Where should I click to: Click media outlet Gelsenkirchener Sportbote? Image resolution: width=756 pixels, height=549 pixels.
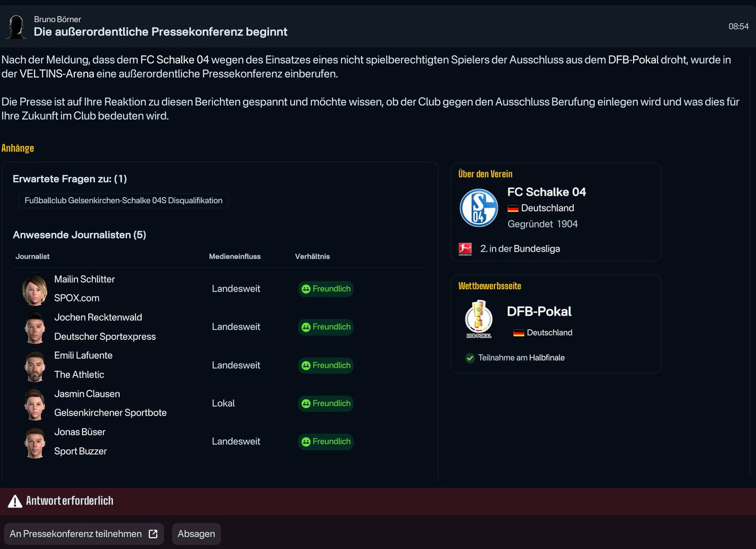111,413
